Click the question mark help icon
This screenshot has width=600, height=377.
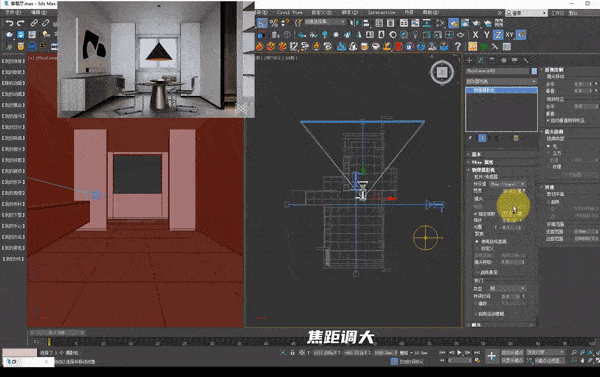click(x=458, y=47)
